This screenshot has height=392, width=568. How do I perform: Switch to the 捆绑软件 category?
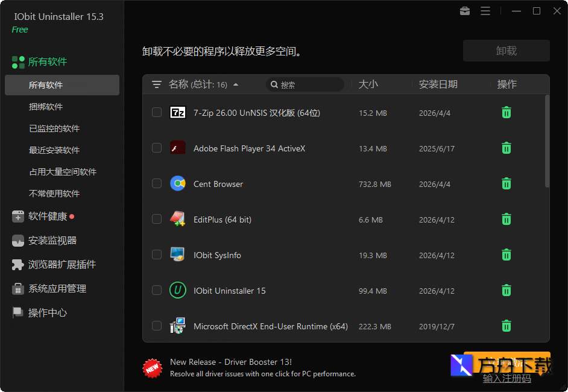[45, 106]
